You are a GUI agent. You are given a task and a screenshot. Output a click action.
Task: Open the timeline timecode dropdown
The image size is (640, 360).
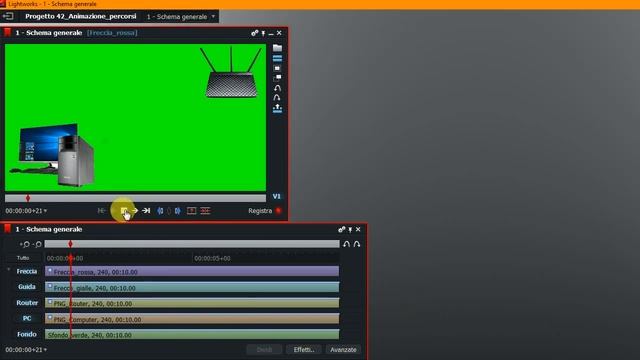(x=45, y=350)
